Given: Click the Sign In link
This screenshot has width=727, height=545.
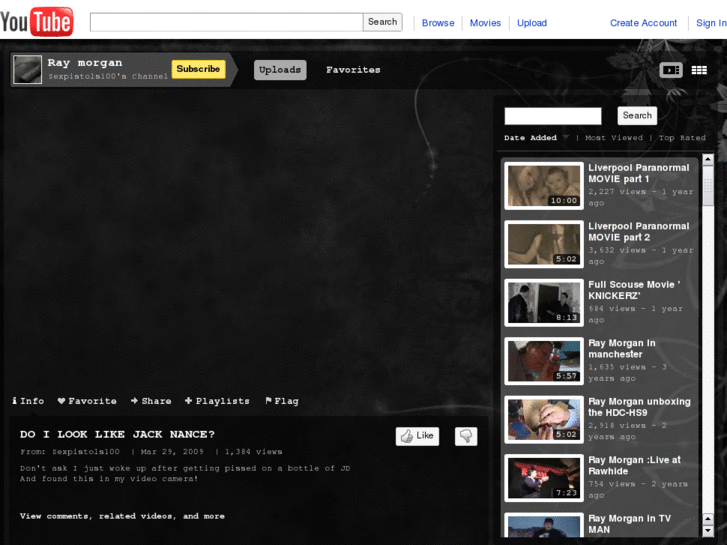Looking at the screenshot, I should 711,23.
